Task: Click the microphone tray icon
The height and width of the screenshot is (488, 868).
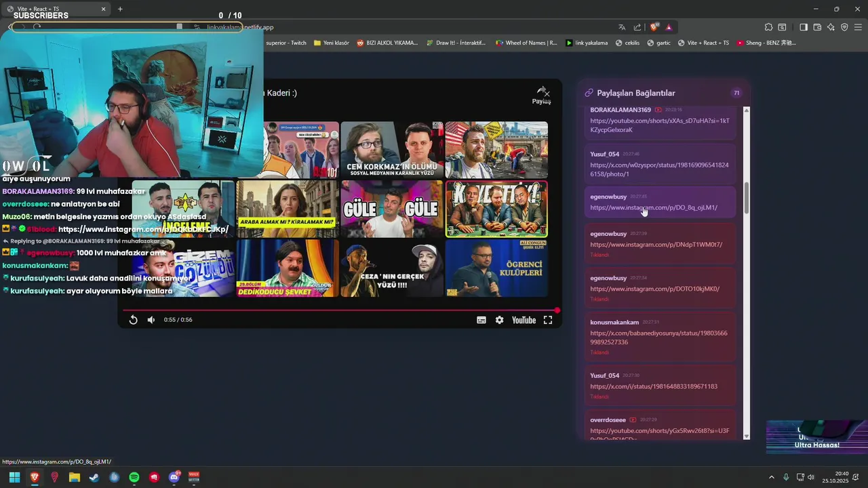Action: [x=786, y=477]
